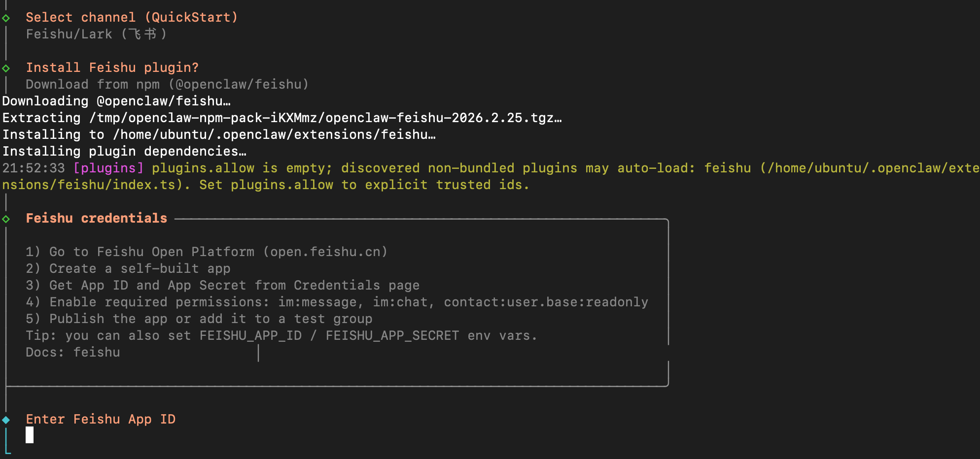Screen dimensions: 980x459
Task: Click the Select channel (QuickStart) heading
Action: (132, 18)
